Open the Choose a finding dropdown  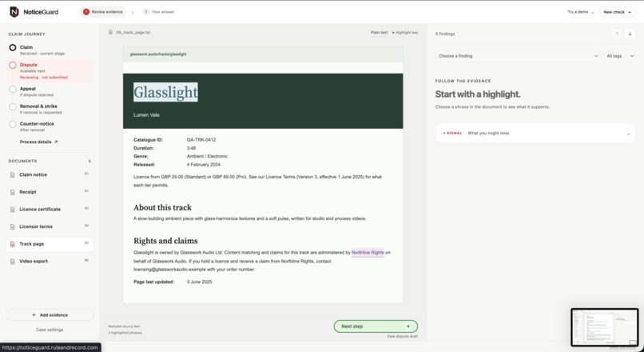[x=518, y=56]
